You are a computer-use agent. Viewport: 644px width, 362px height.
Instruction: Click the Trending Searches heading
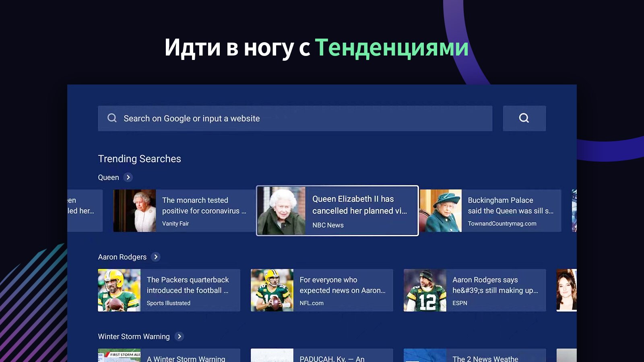pyautogui.click(x=139, y=158)
